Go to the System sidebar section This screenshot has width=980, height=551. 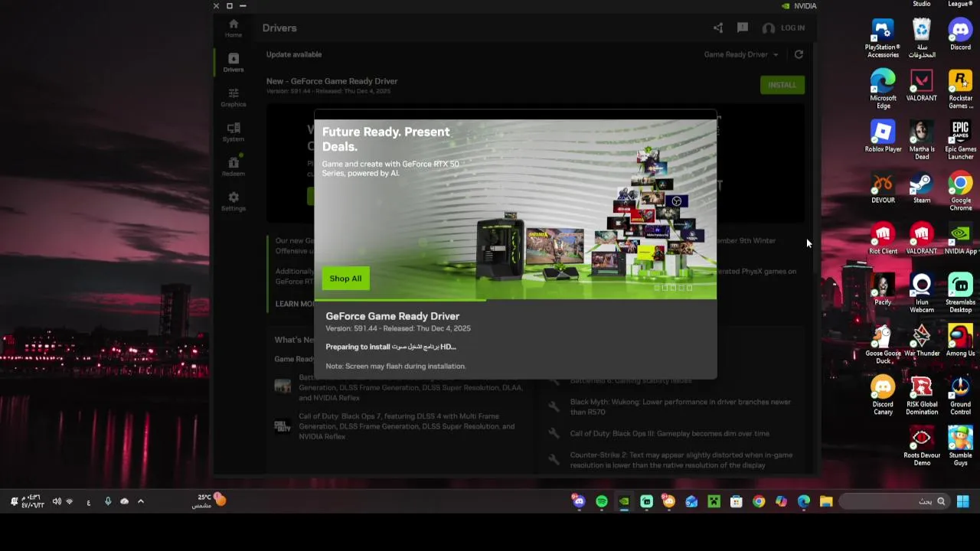tap(234, 132)
